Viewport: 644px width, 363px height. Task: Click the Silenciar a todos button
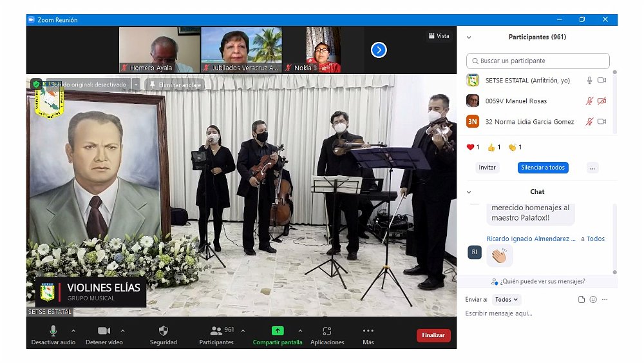coord(543,168)
